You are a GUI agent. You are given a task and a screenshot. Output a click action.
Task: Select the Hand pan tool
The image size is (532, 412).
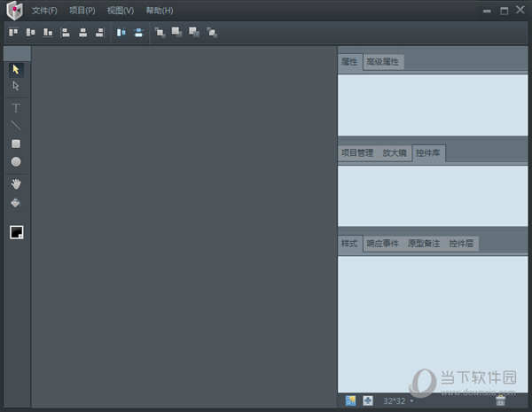pos(16,184)
